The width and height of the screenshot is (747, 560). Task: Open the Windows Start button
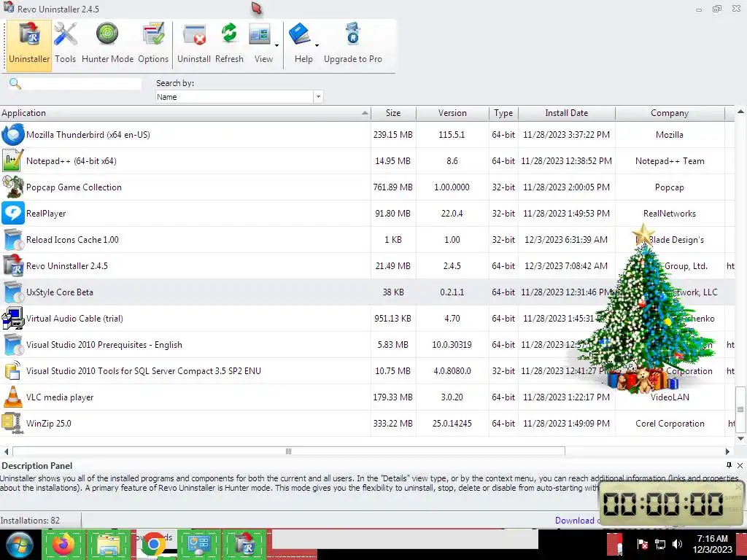point(19,544)
